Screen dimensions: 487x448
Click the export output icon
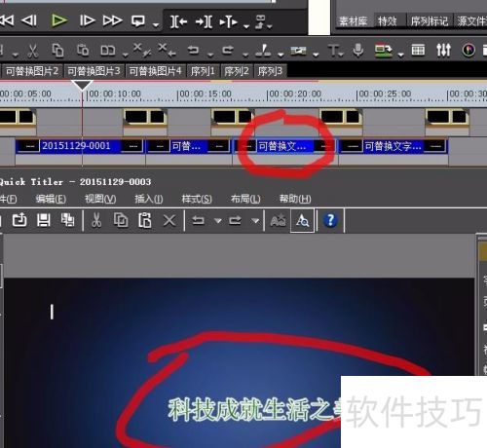click(x=384, y=51)
